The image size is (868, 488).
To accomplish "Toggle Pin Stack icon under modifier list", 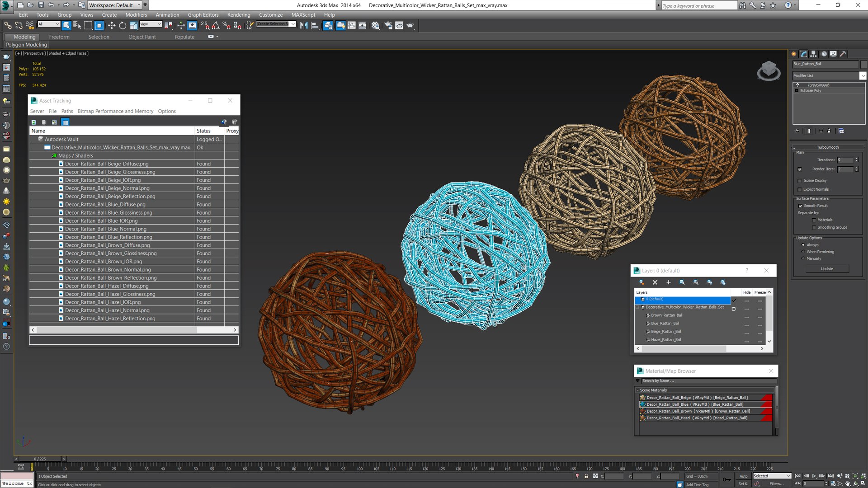I will click(797, 131).
